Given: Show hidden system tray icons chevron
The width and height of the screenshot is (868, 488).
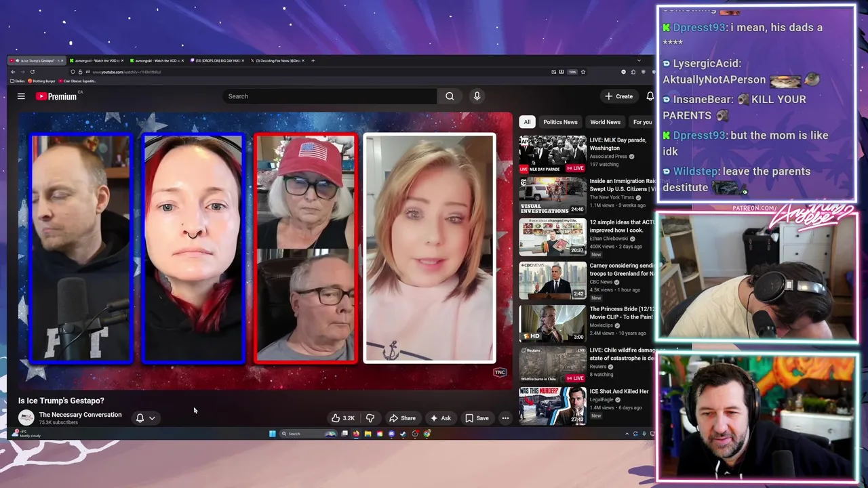Looking at the screenshot, I should click(627, 434).
